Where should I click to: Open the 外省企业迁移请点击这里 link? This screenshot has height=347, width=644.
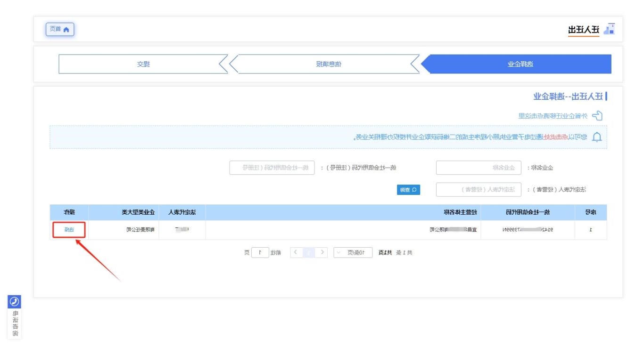coord(553,115)
